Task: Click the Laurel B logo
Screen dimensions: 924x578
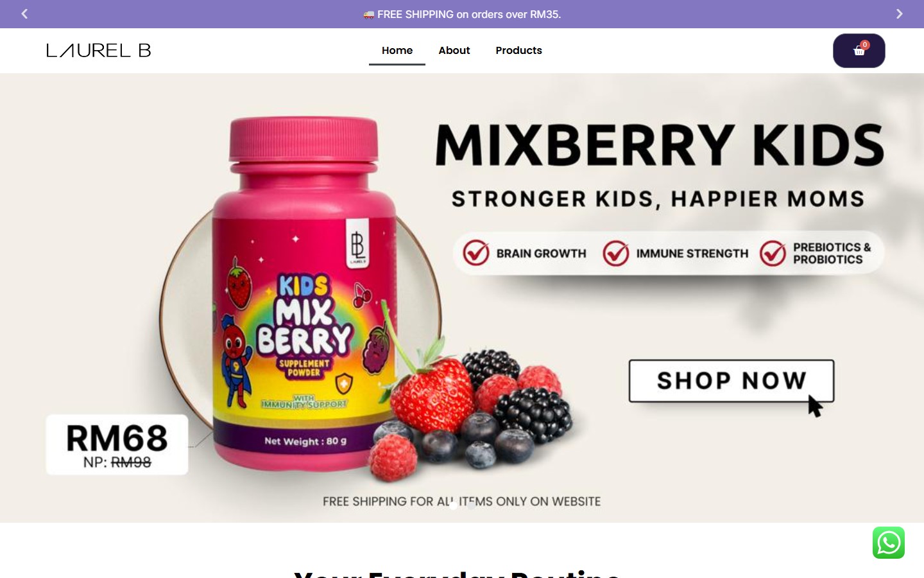Action: tap(99, 50)
